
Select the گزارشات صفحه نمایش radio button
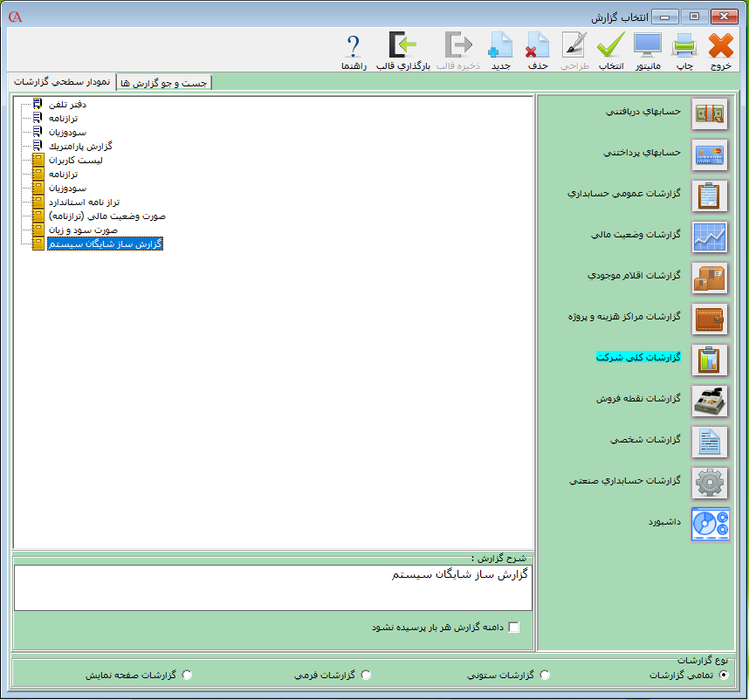click(187, 675)
